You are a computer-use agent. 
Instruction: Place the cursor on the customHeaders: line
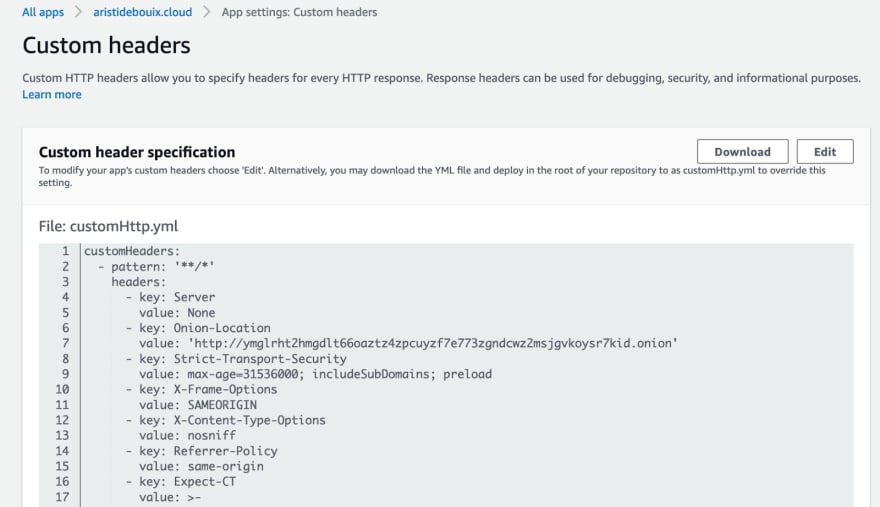click(x=132, y=251)
